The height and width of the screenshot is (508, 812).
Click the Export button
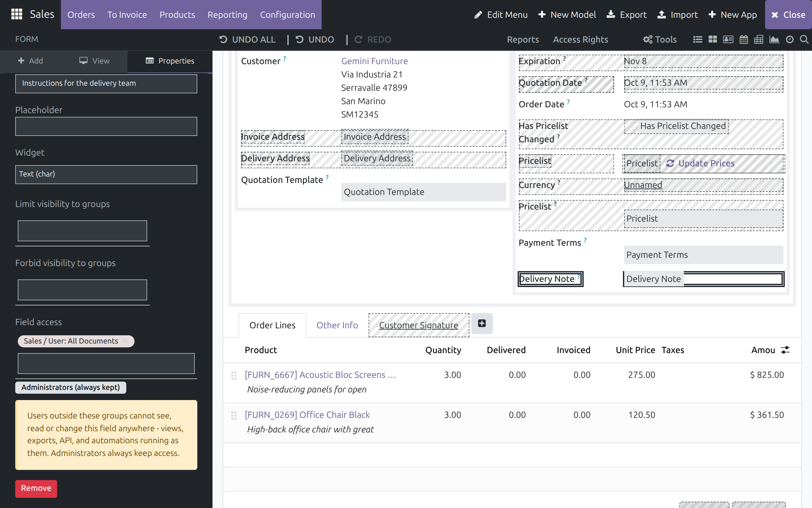626,15
